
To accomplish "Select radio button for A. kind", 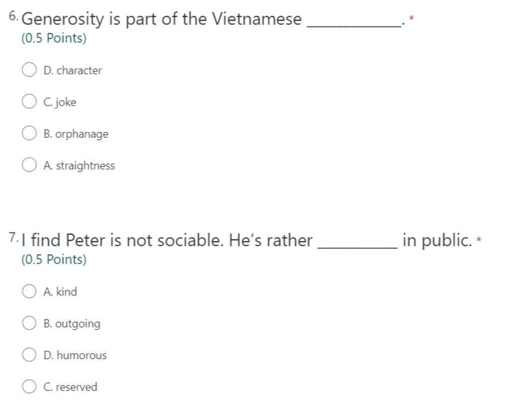I will point(29,291).
